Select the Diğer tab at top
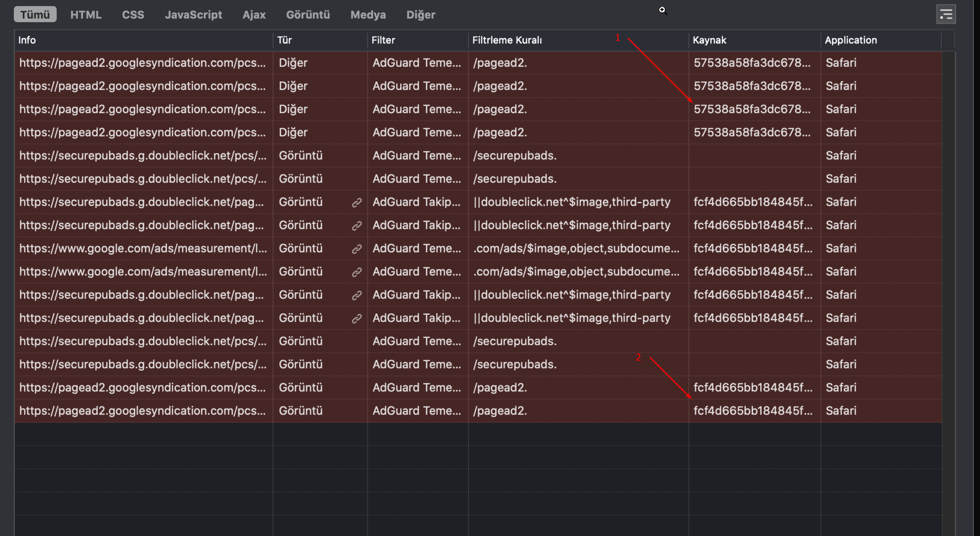Image resolution: width=980 pixels, height=536 pixels. pyautogui.click(x=420, y=15)
